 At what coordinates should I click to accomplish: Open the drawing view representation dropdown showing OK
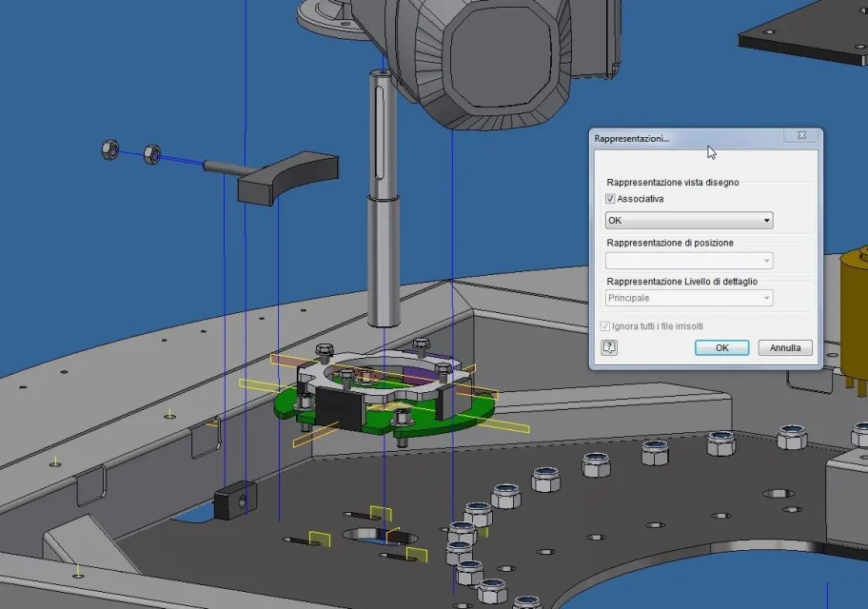pos(689,221)
